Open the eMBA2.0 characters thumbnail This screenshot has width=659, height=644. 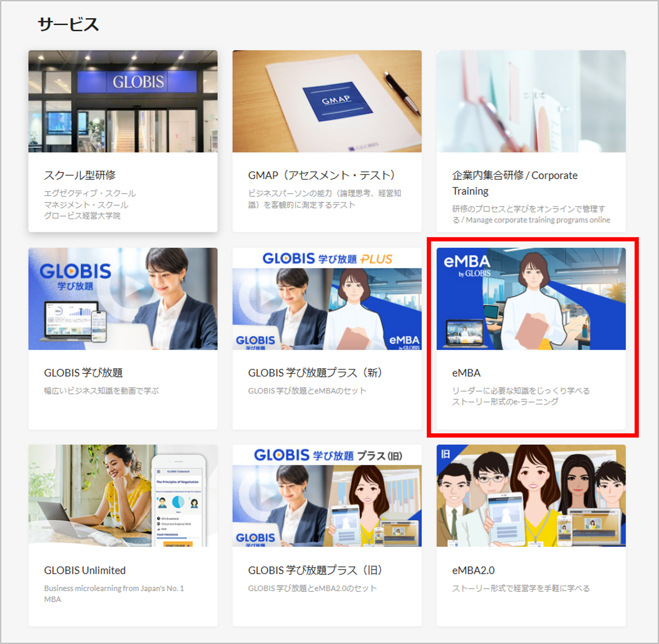click(531, 495)
